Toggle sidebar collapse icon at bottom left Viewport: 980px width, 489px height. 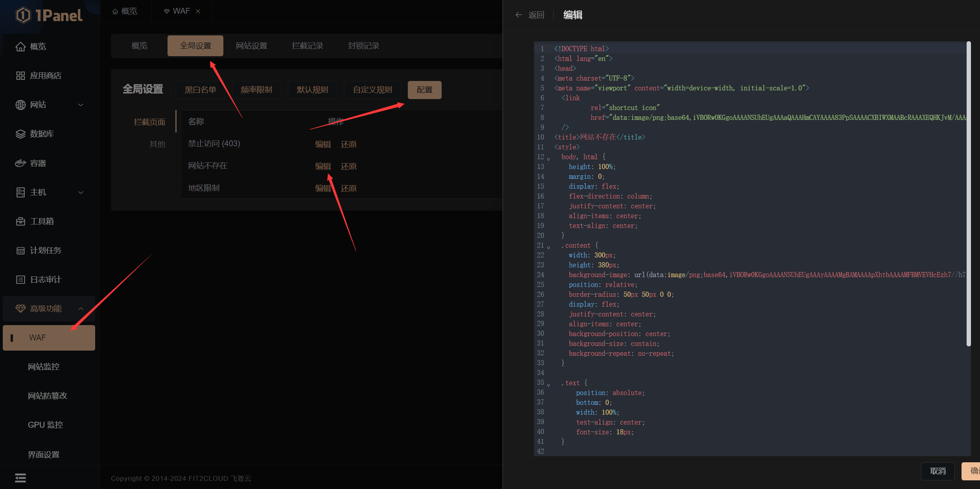20,478
